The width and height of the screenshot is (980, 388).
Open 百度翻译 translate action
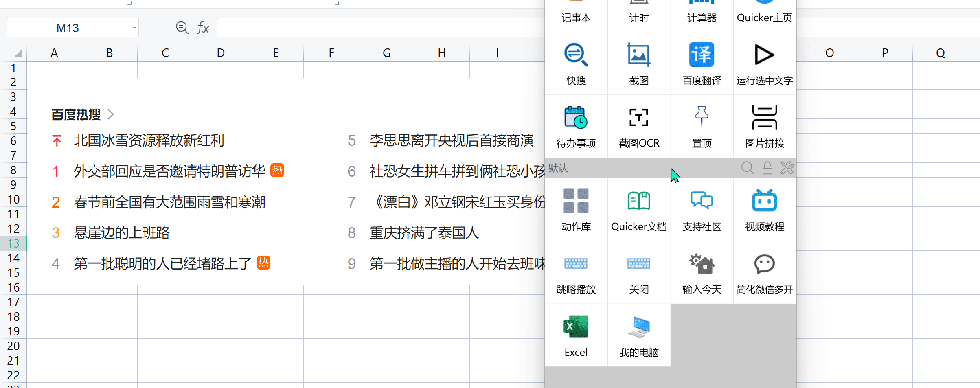[x=702, y=64]
